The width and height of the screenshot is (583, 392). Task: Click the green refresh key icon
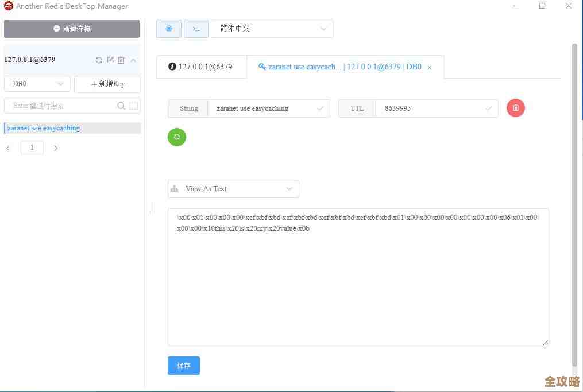coord(176,137)
